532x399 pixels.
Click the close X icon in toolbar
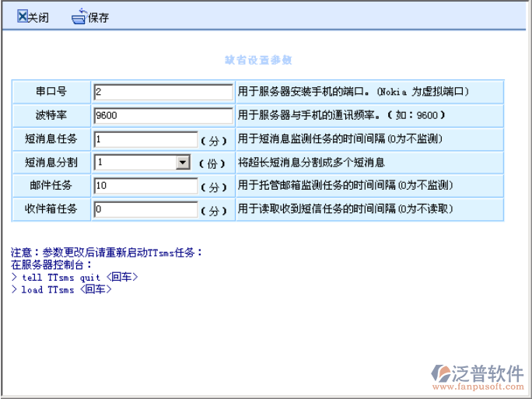(x=22, y=17)
